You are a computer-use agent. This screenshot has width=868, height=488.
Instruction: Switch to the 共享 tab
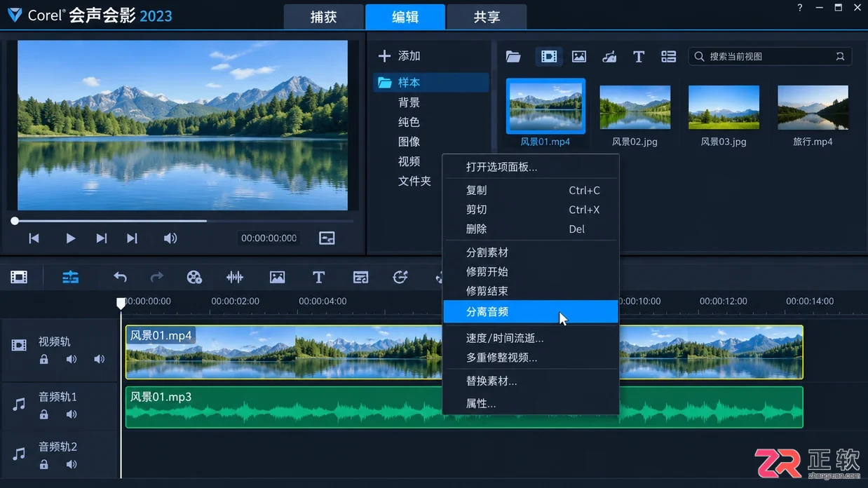click(487, 17)
